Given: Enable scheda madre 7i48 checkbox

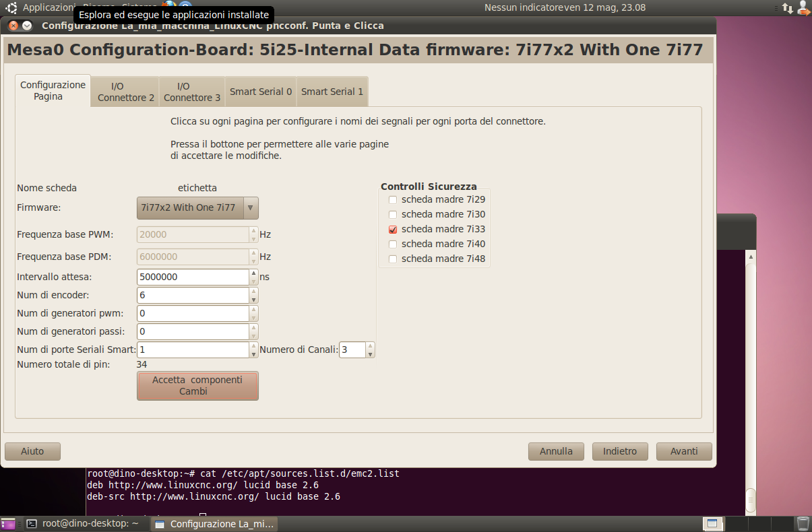Looking at the screenshot, I should tap(393, 259).
